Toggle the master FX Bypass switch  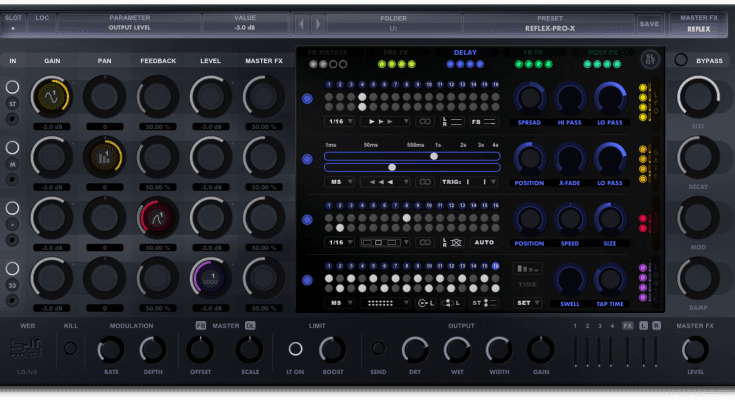pyautogui.click(x=681, y=60)
